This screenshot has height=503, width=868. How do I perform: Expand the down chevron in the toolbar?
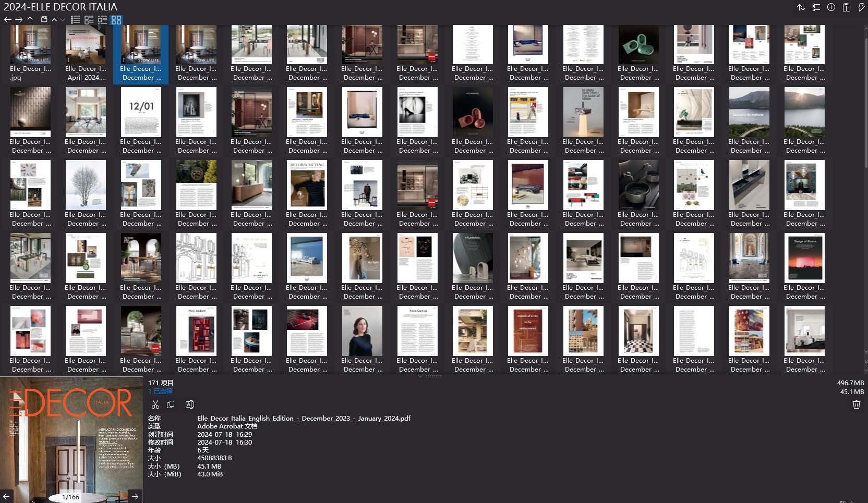tap(63, 19)
